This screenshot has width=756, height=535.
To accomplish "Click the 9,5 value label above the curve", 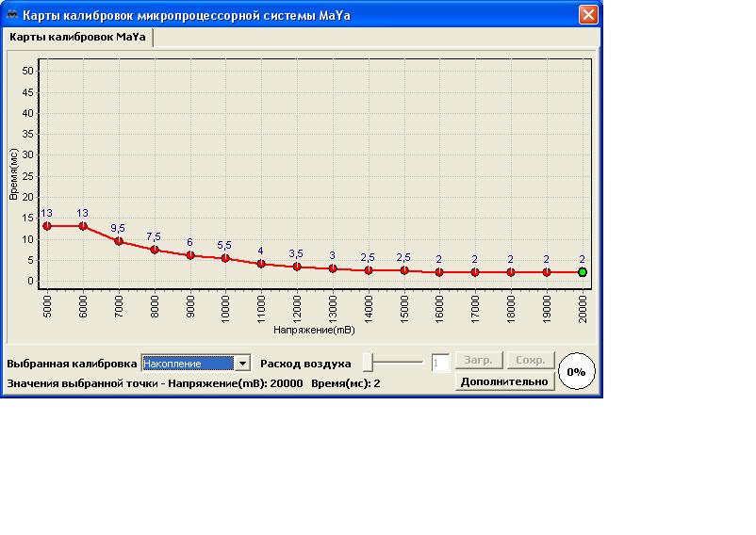I will pyautogui.click(x=118, y=228).
